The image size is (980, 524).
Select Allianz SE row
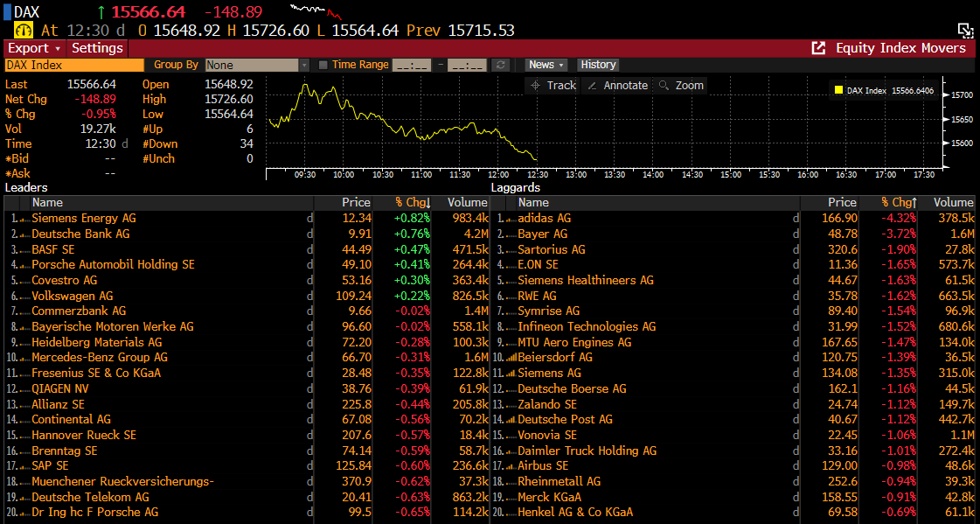click(247, 404)
